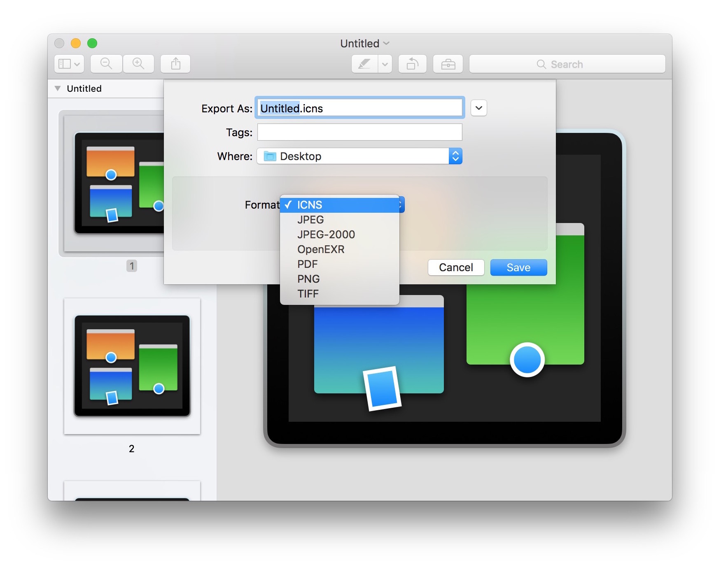728x574 pixels.
Task: Collapse the Untitled sidebar group
Action: [58, 88]
